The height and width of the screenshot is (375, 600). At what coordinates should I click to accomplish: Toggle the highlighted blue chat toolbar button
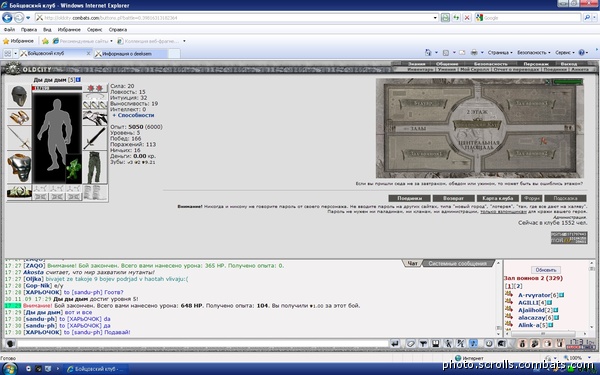(x=473, y=344)
